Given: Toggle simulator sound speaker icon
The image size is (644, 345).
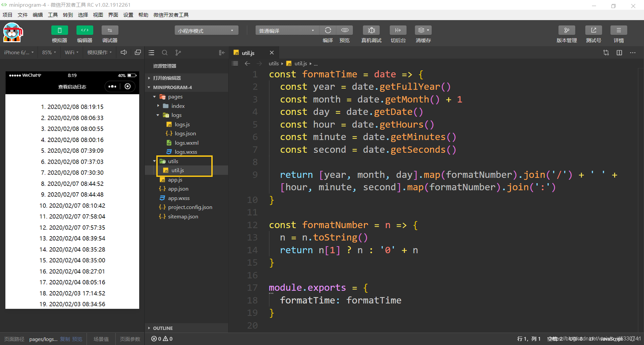Looking at the screenshot, I should click(x=124, y=53).
